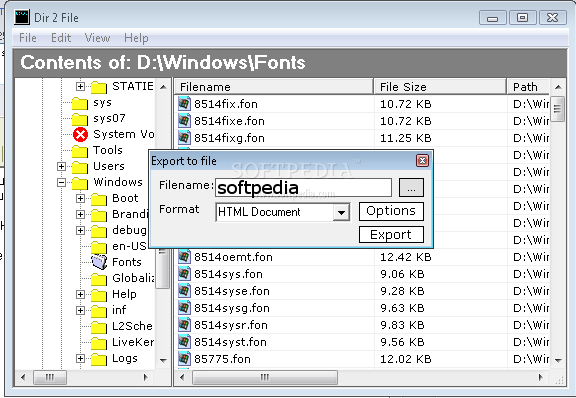Click the file list vertical scrollbar thumb

click(x=558, y=109)
